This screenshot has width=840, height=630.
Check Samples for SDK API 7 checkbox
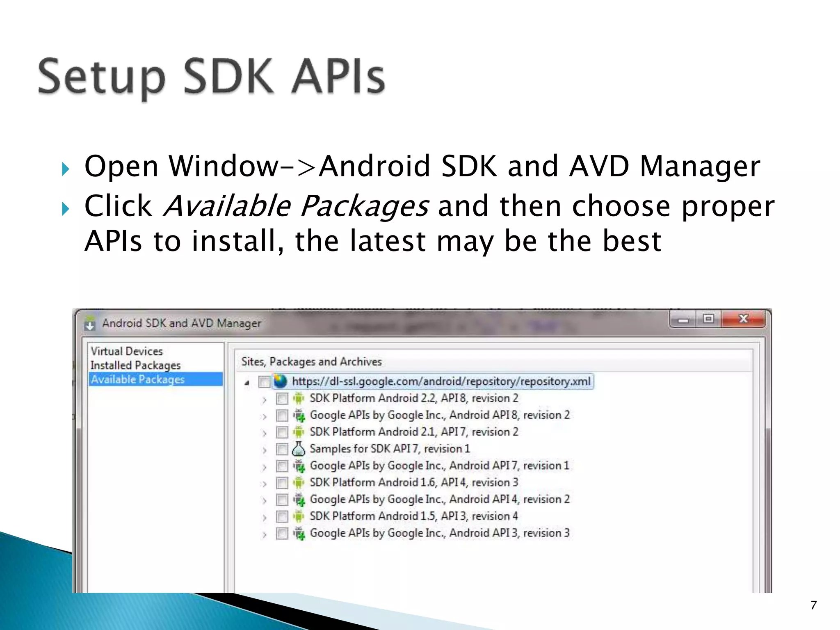(x=282, y=449)
